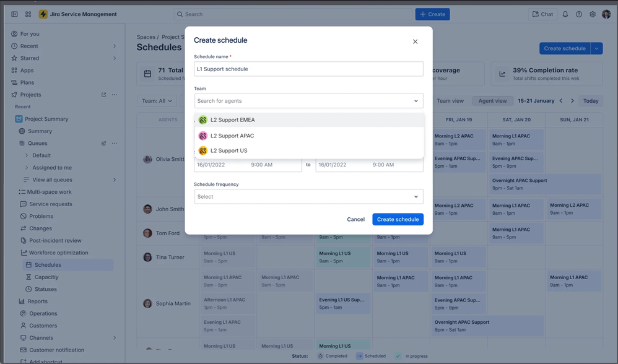Switch to Team view
This screenshot has height=364, width=618.
(x=450, y=101)
